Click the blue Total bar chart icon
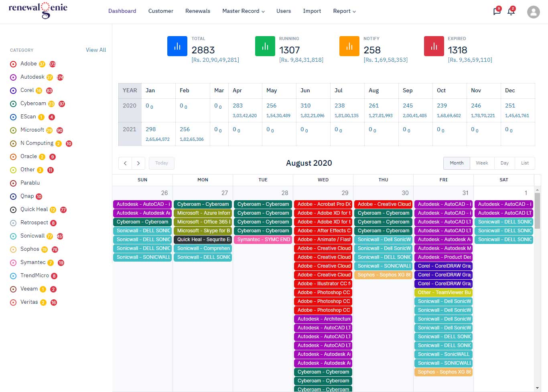This screenshot has height=392, width=548. click(x=177, y=46)
